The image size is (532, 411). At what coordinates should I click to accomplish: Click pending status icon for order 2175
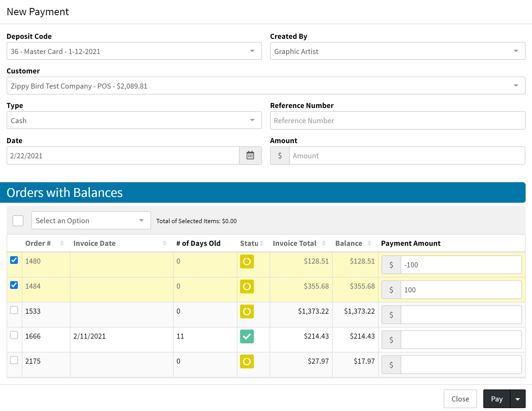(x=247, y=362)
